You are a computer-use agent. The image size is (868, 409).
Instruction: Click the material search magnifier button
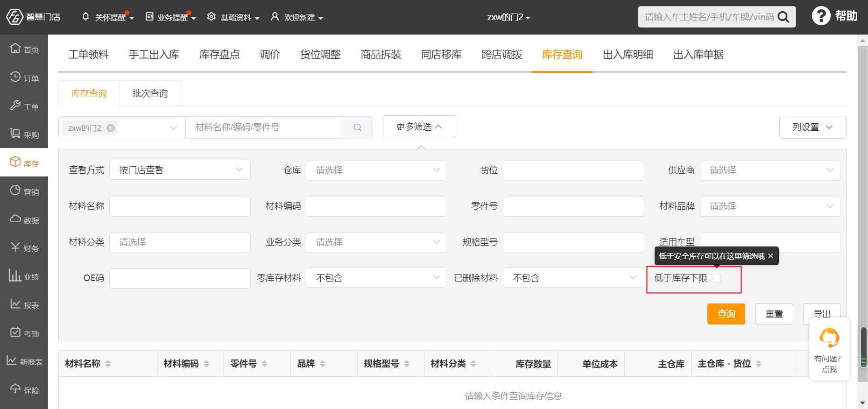[x=358, y=127]
